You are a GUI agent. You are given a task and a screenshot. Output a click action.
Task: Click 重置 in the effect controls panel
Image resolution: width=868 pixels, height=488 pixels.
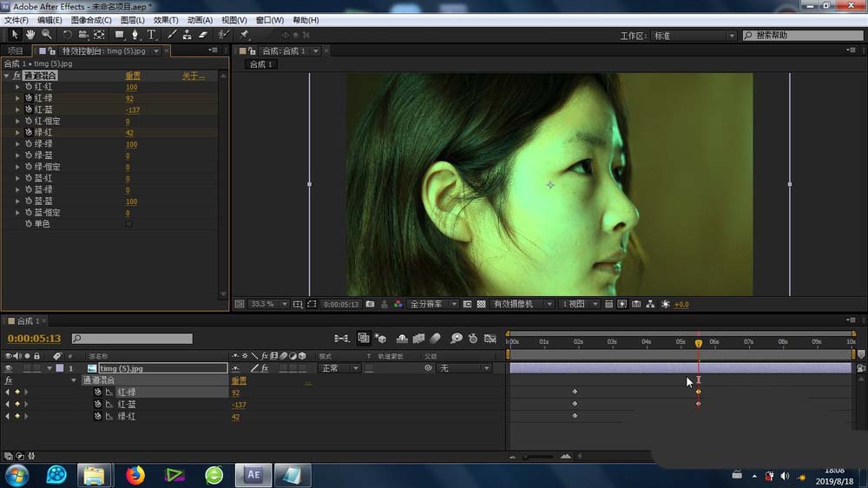(133, 76)
